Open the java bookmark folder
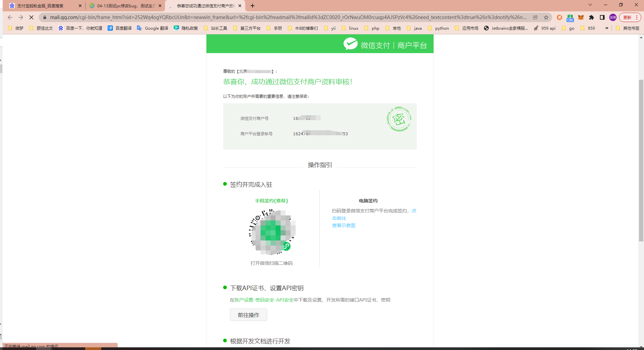644x350 pixels. click(x=415, y=28)
